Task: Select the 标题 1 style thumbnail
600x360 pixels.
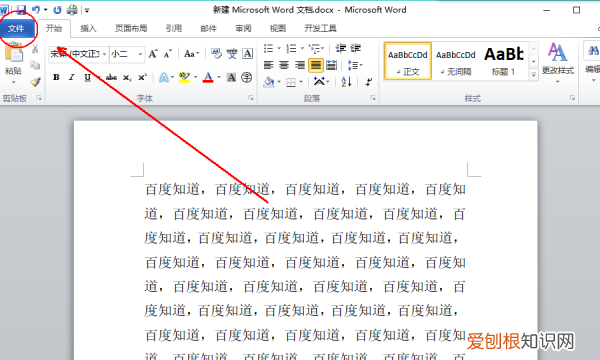Action: 504,61
